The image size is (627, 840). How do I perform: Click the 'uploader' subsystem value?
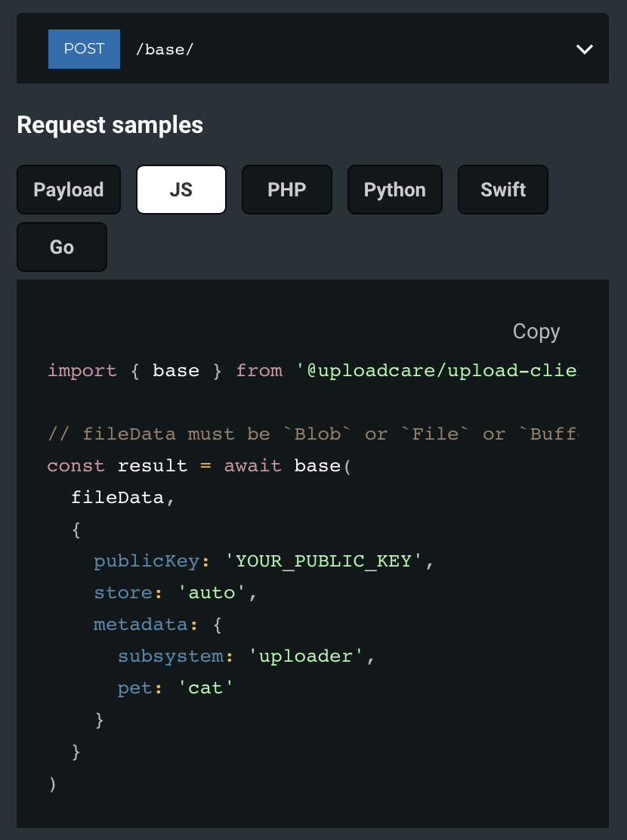305,656
